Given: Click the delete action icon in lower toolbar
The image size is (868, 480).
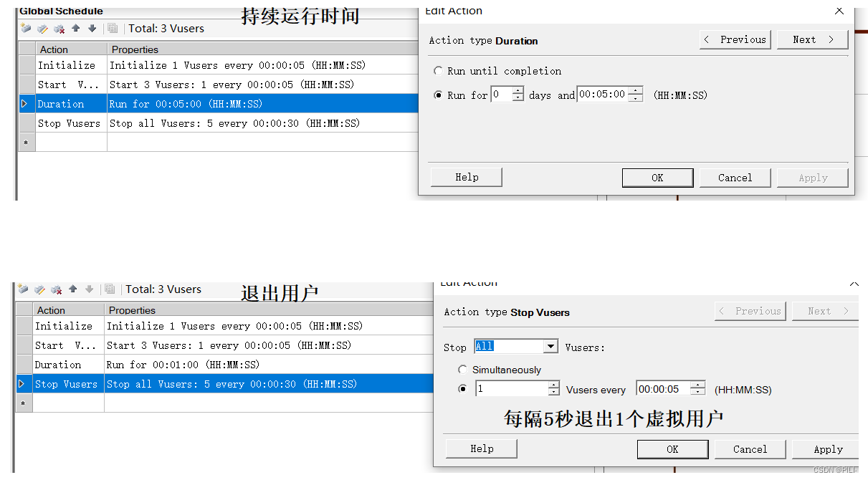Looking at the screenshot, I should 57,289.
